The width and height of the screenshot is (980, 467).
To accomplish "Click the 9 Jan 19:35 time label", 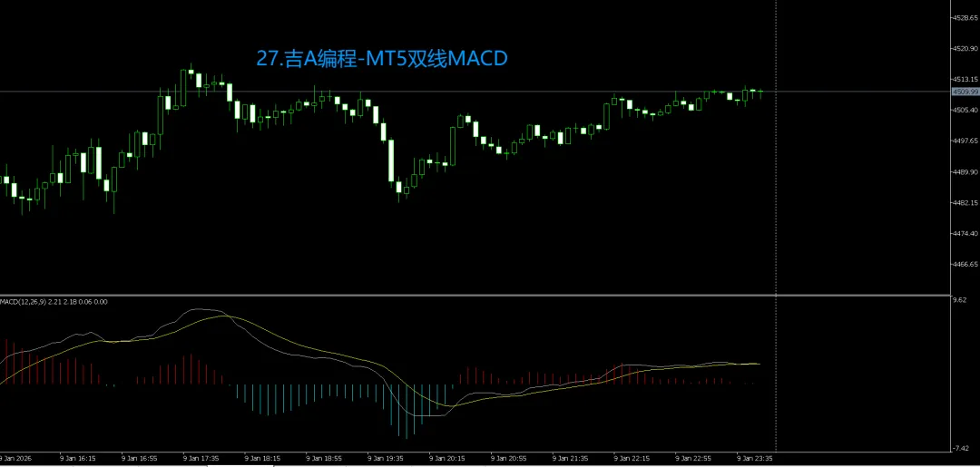I will (x=387, y=458).
